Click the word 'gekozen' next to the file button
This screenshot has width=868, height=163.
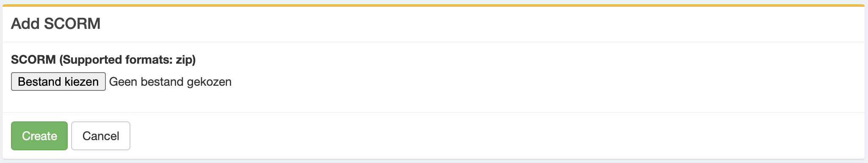click(209, 82)
